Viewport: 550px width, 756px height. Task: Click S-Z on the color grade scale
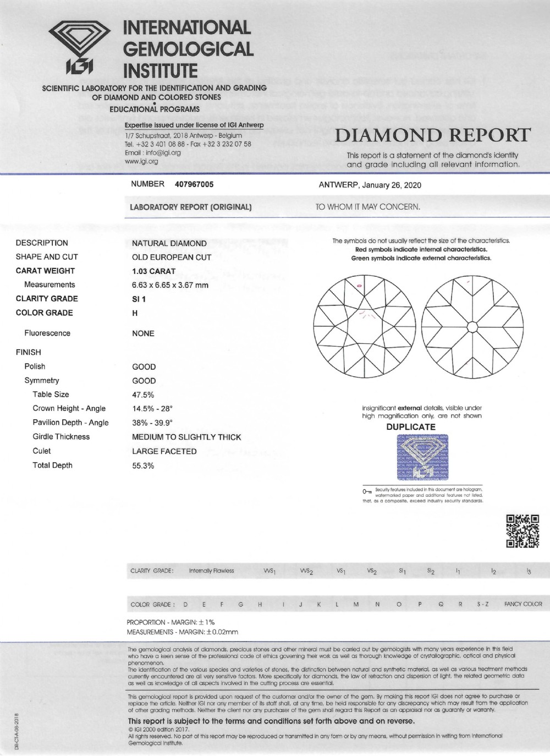(x=482, y=605)
